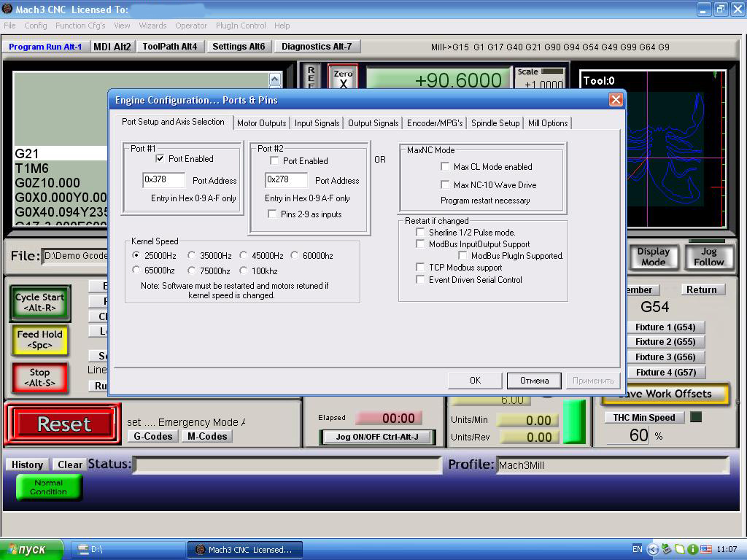The width and height of the screenshot is (747, 560).
Task: Open the D:\ folder taskbar item
Action: click(128, 549)
